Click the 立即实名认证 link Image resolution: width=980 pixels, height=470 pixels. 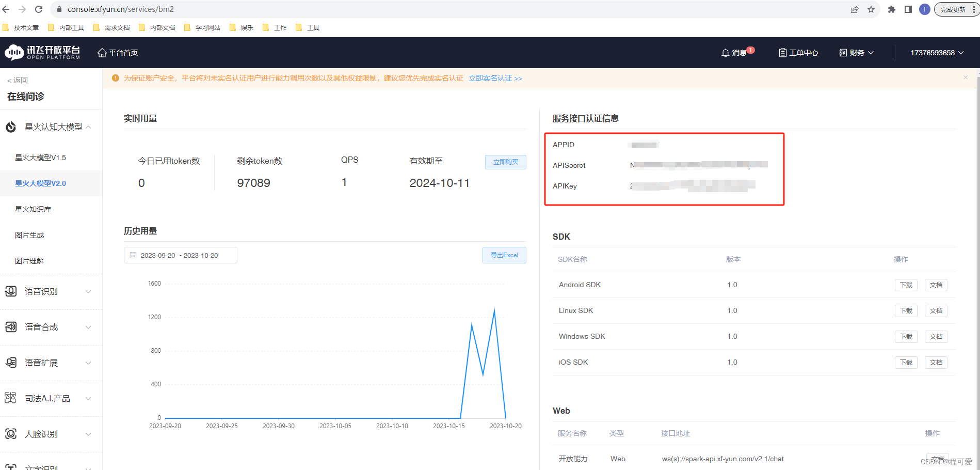(x=495, y=78)
